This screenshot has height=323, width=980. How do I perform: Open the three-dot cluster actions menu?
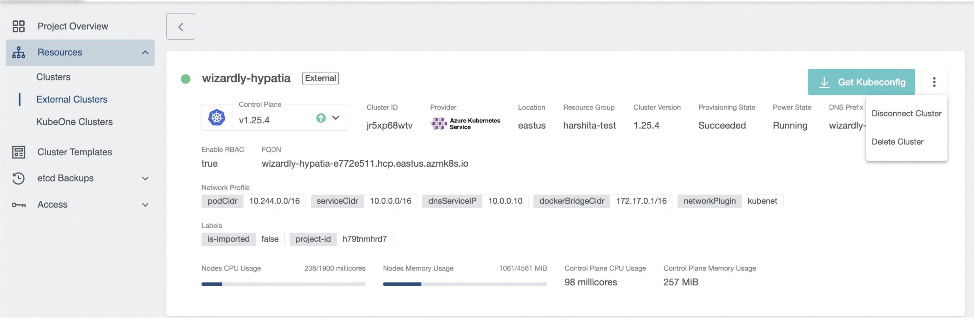pos(935,82)
